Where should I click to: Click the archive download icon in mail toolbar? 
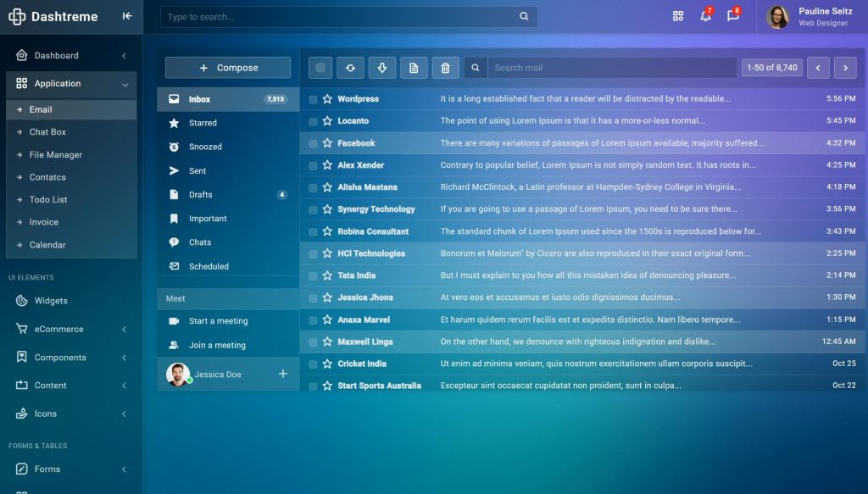[x=382, y=67]
